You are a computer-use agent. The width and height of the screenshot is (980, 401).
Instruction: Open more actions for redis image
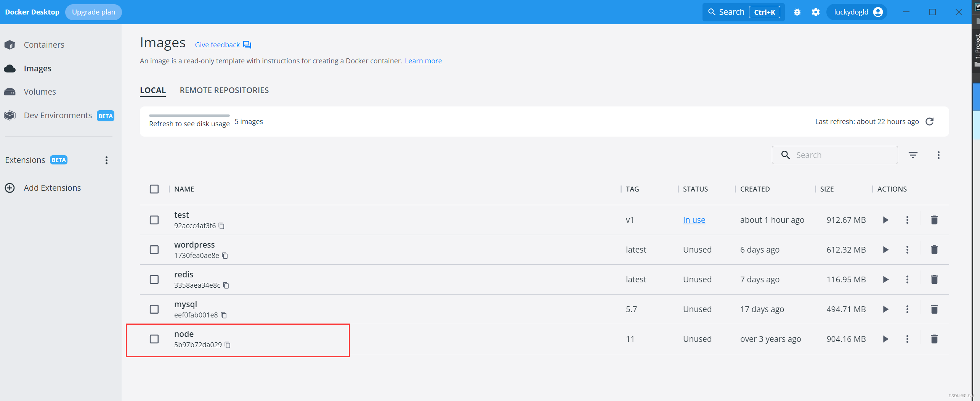click(907, 279)
